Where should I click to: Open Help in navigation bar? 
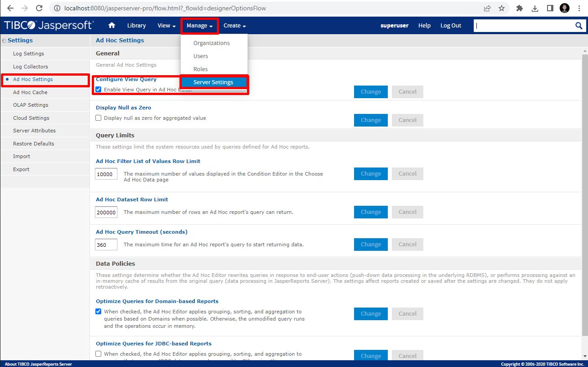[x=424, y=26]
